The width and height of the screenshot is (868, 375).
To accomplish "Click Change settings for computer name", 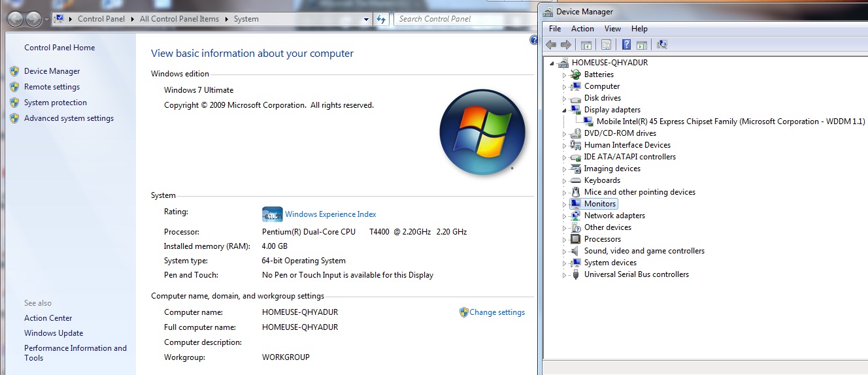I will point(497,312).
